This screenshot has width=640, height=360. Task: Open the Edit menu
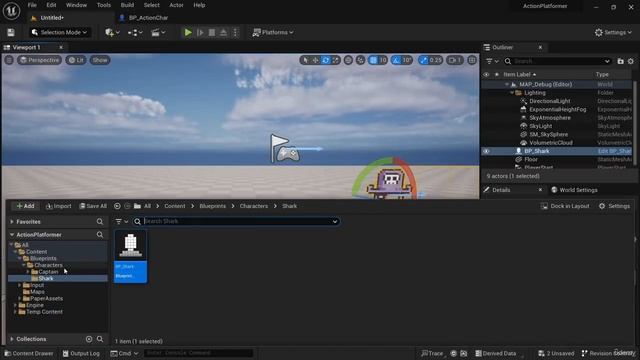click(51, 5)
